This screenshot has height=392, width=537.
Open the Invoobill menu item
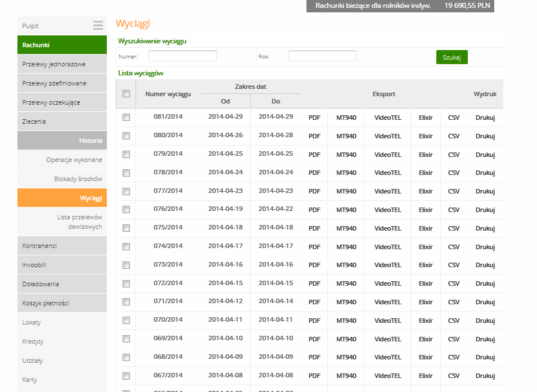click(62, 265)
